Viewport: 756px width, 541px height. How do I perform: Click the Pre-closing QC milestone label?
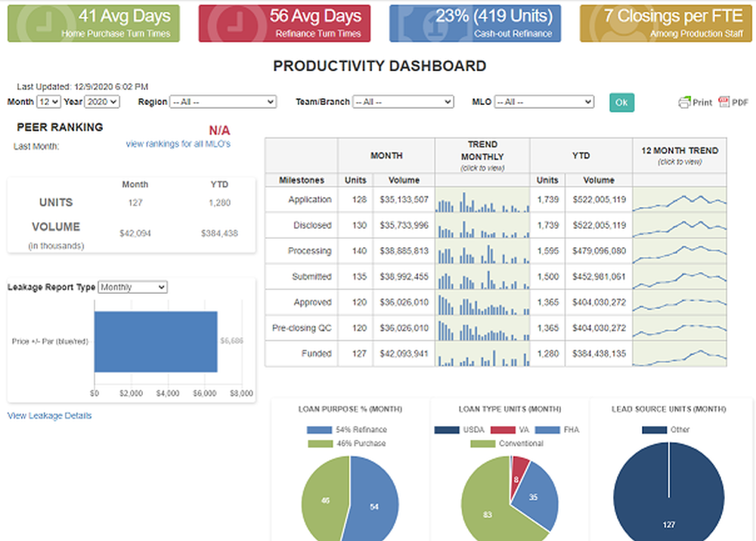pos(302,328)
